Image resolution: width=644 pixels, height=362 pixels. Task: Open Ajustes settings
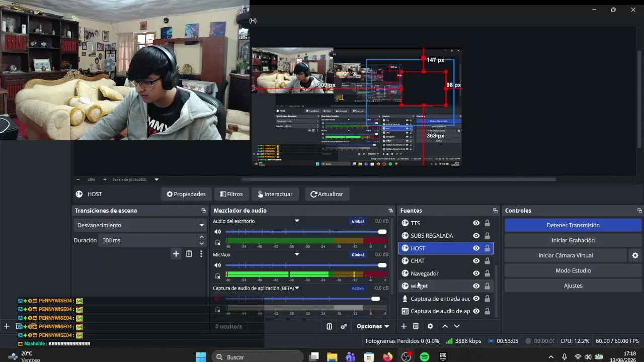[573, 286]
